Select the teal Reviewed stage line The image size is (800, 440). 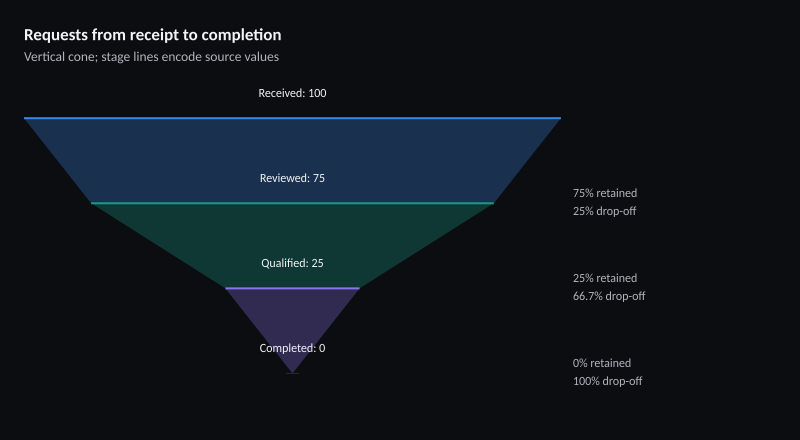pyautogui.click(x=292, y=203)
